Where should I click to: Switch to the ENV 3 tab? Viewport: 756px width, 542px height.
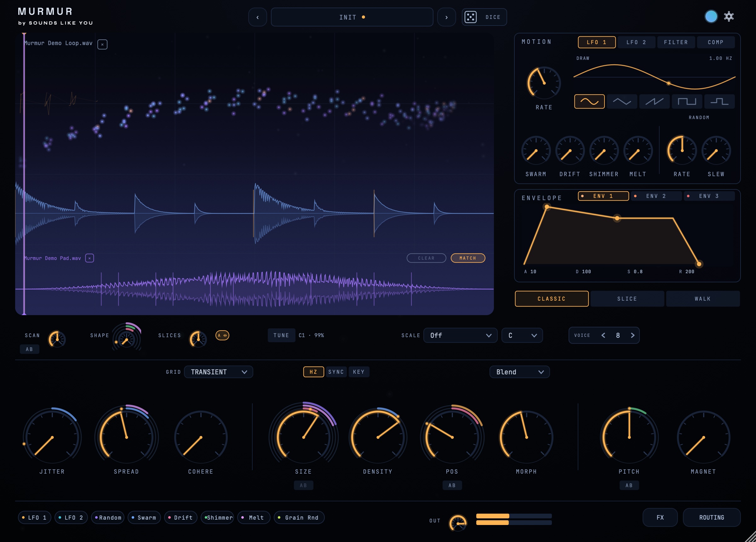point(709,196)
